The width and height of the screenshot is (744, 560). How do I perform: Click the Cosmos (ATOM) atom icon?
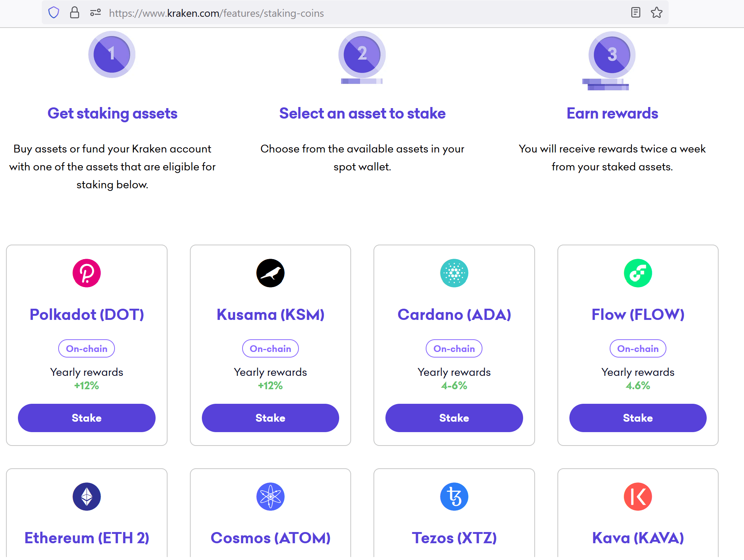pos(271,496)
